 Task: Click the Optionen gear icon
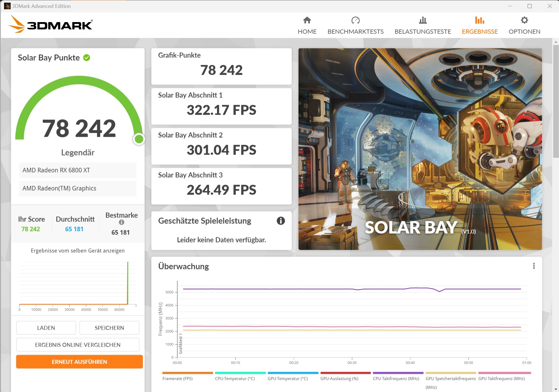tap(524, 20)
